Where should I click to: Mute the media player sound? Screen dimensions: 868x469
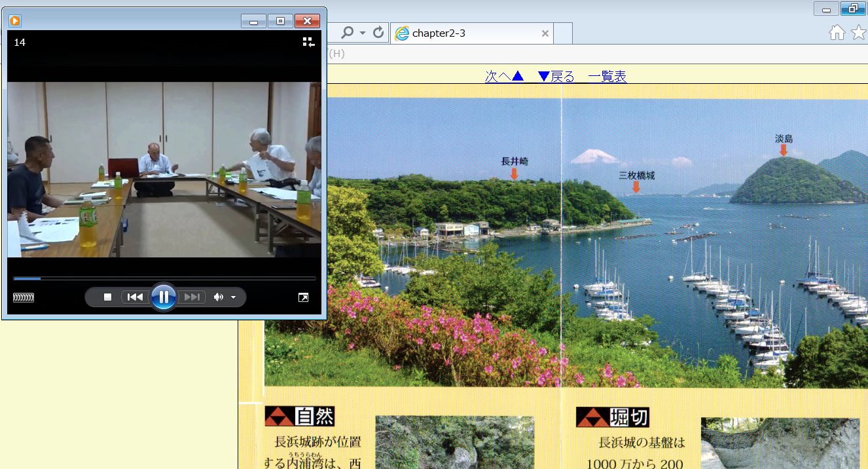point(218,297)
